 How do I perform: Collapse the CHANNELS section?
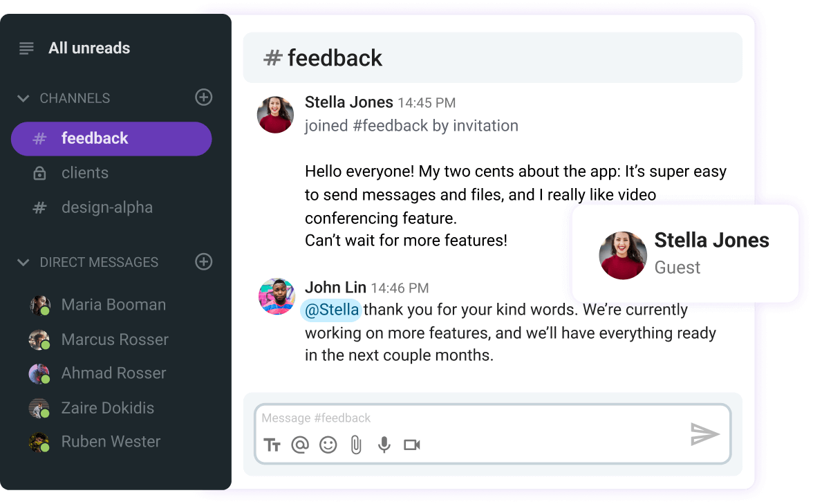pyautogui.click(x=23, y=98)
